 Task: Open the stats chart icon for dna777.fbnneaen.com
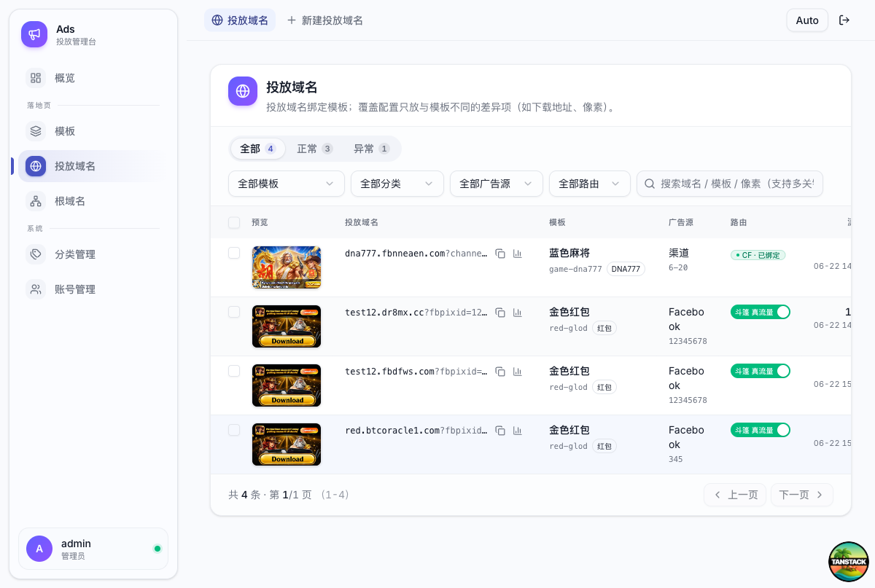[x=518, y=254]
